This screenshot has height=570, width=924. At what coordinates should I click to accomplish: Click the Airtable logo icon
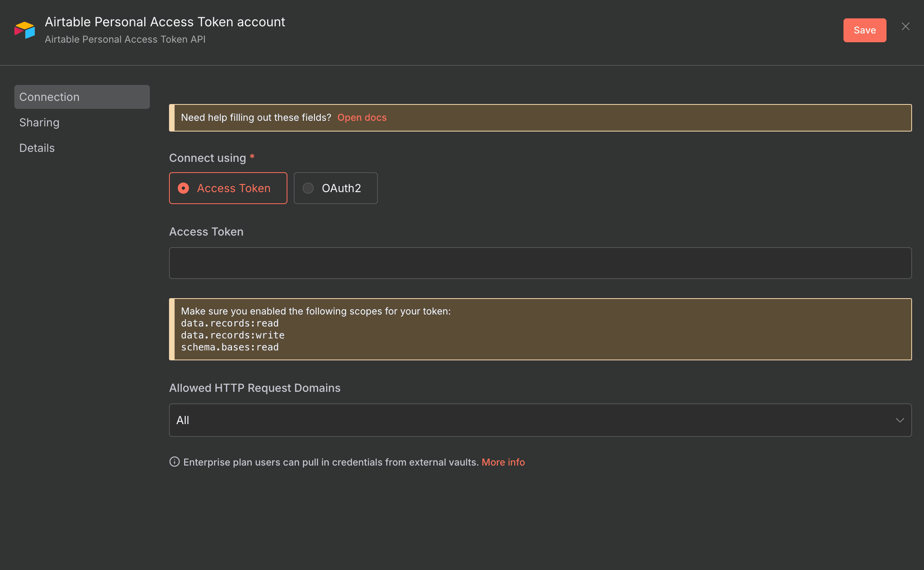coord(25,30)
